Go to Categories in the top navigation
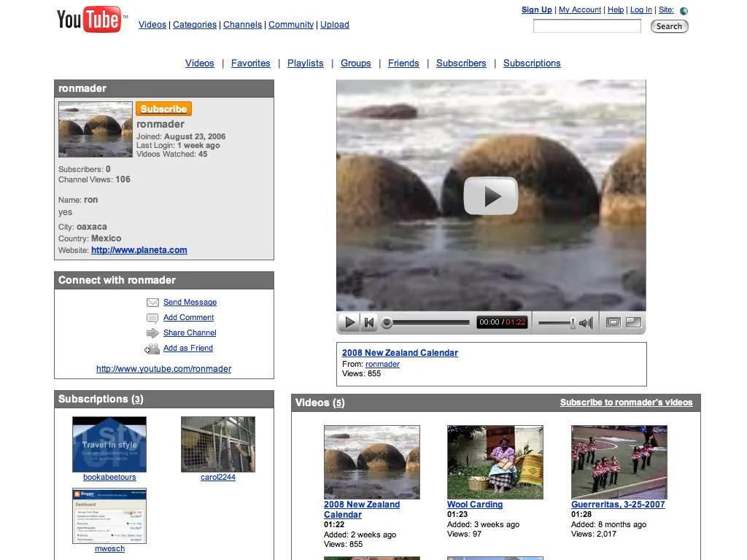 [195, 25]
